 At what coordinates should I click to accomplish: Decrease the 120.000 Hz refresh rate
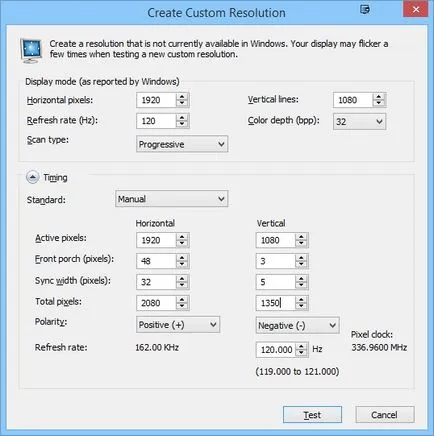coord(301,353)
